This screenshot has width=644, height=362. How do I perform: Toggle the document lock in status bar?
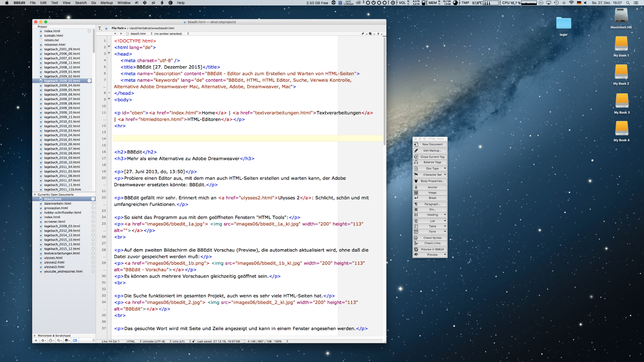click(x=194, y=341)
